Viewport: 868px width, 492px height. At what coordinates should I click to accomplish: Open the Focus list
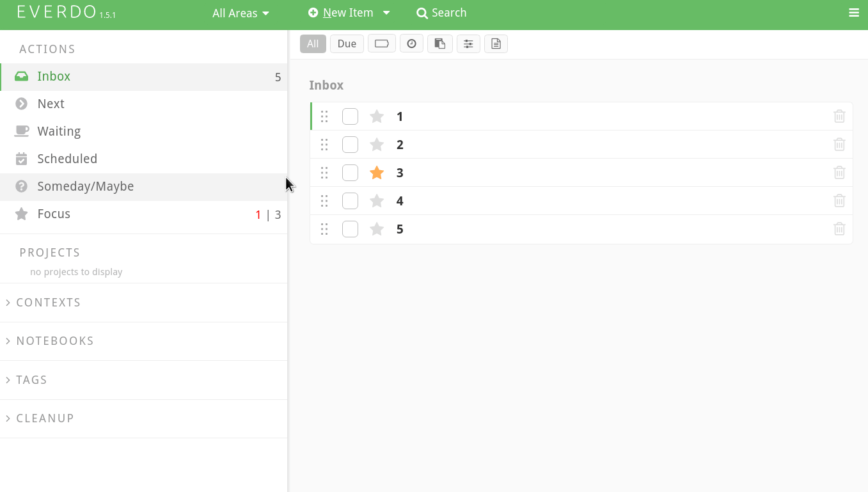tap(54, 214)
